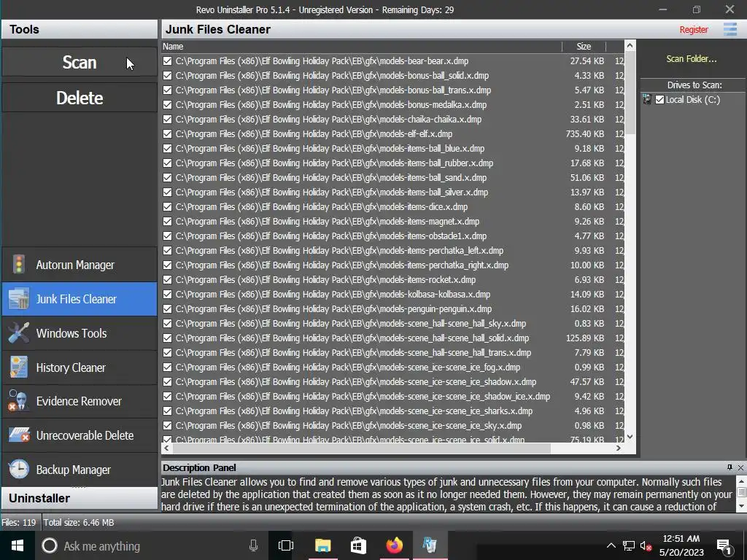Viewport: 747px width, 560px height.
Task: Open Microsoft Store from taskbar
Action: tap(358, 545)
